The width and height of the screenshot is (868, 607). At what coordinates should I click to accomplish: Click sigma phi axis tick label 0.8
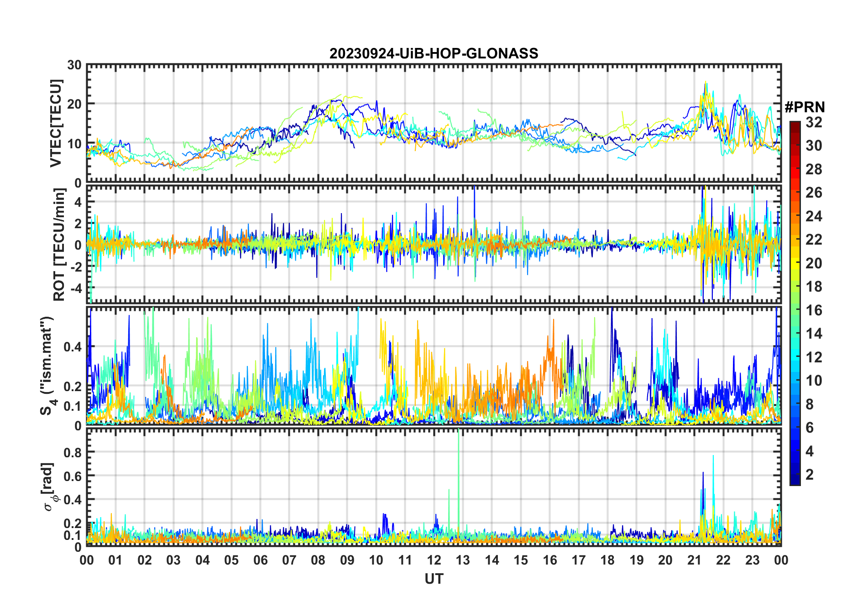[73, 452]
